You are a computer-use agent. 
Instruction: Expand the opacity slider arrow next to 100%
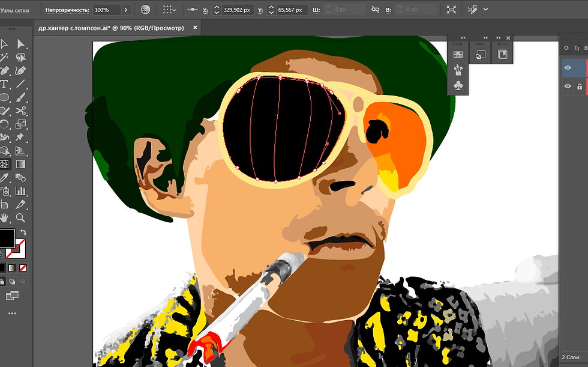pos(126,10)
